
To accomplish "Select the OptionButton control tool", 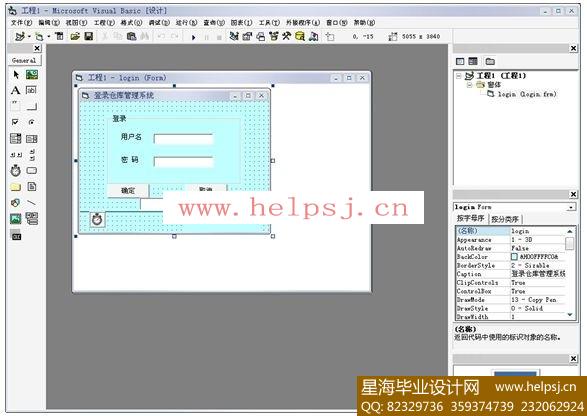I will 31,122.
